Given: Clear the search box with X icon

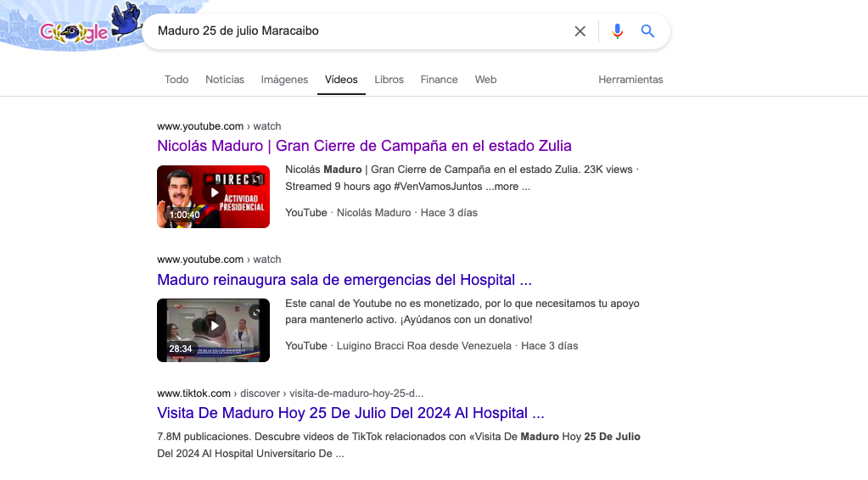Looking at the screenshot, I should click(x=580, y=31).
